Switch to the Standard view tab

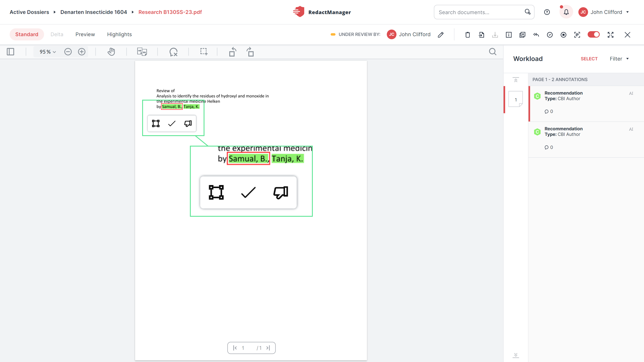point(27,34)
